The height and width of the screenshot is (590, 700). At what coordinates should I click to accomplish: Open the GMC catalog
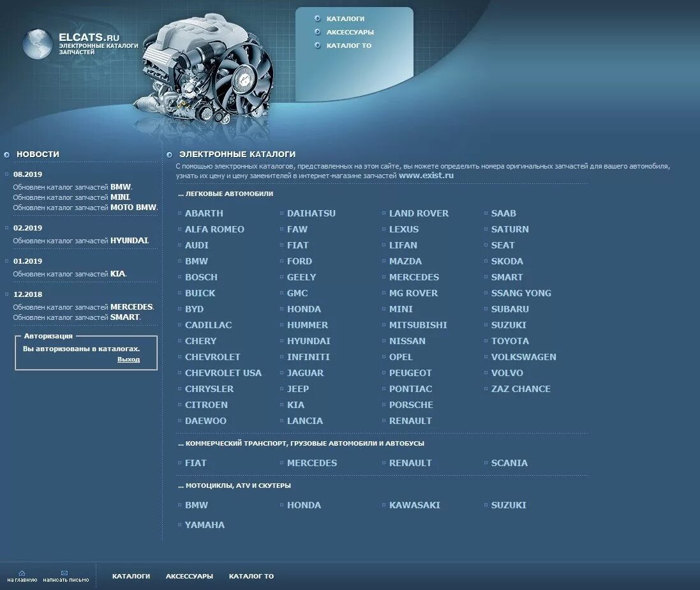click(x=297, y=294)
